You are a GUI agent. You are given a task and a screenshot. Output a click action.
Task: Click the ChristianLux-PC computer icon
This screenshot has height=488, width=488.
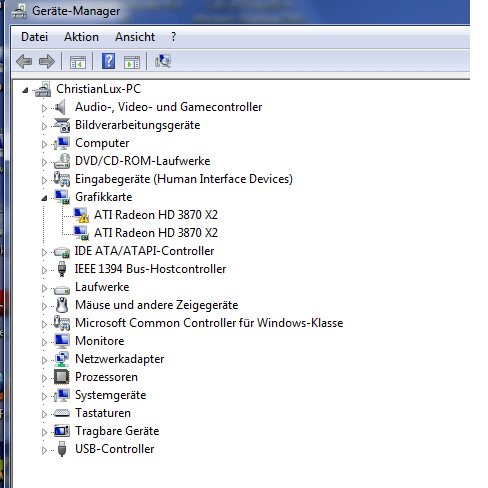point(43,89)
